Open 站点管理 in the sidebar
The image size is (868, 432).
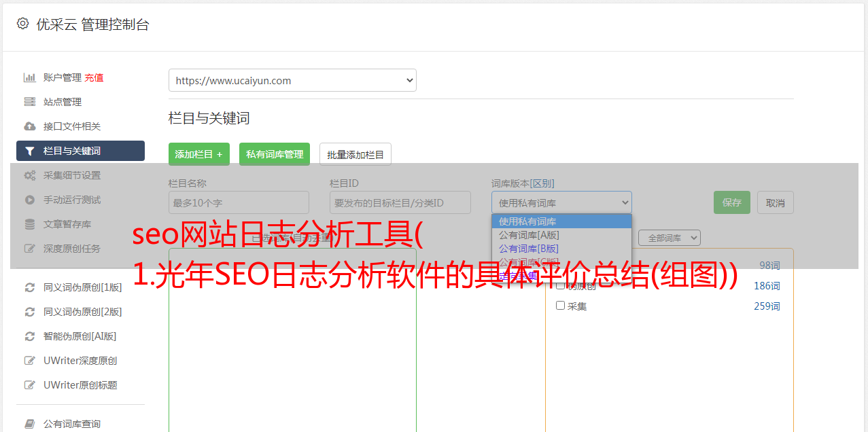(x=63, y=102)
